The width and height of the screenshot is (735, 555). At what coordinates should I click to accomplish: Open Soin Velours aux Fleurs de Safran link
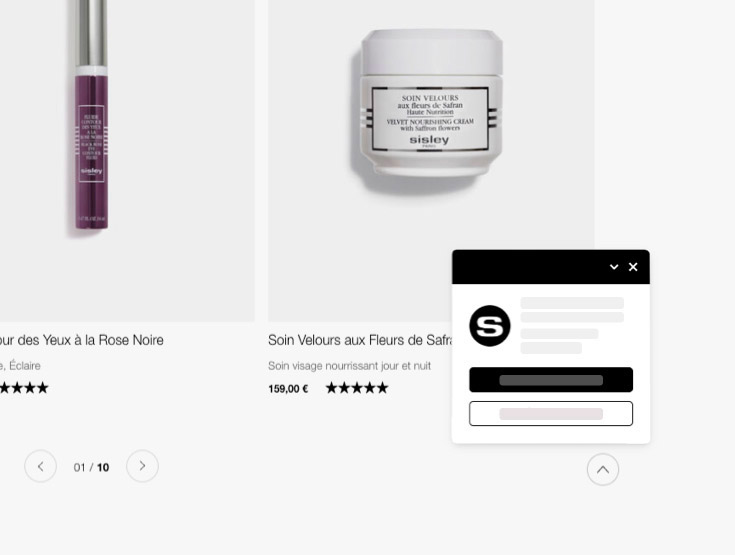coord(360,340)
